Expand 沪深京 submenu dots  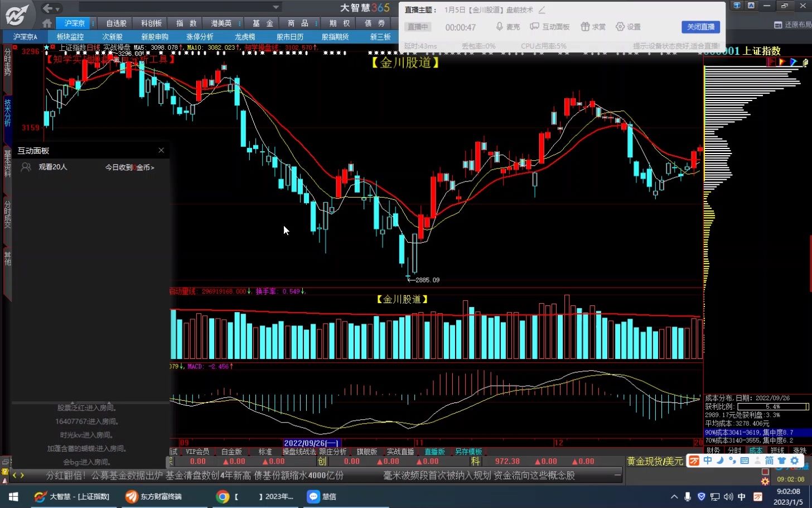[93, 23]
